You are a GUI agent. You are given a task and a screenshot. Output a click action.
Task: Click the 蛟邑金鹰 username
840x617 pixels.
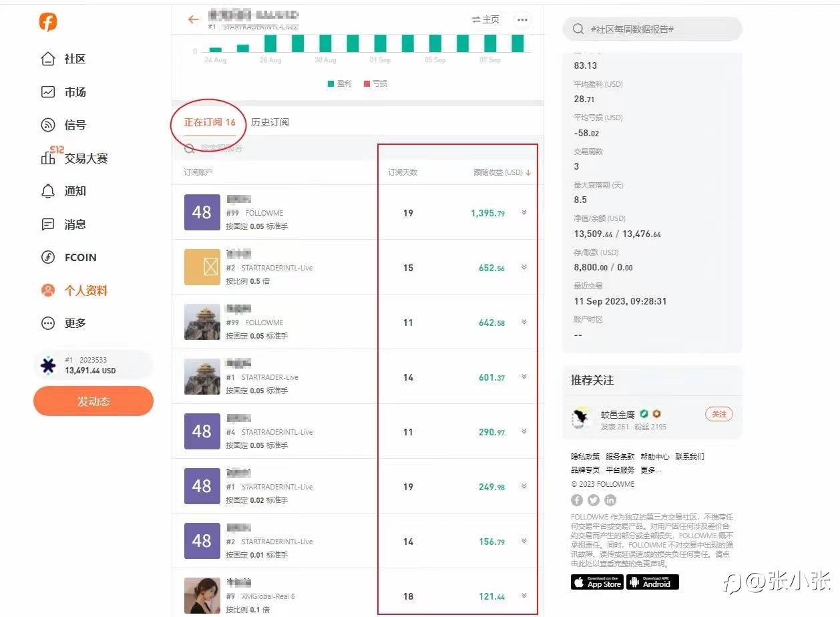click(618, 414)
